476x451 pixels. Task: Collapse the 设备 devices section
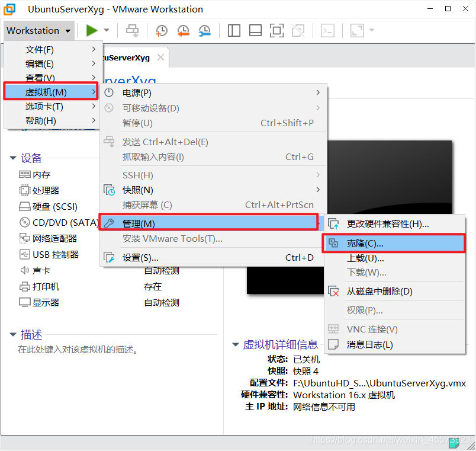[13, 158]
